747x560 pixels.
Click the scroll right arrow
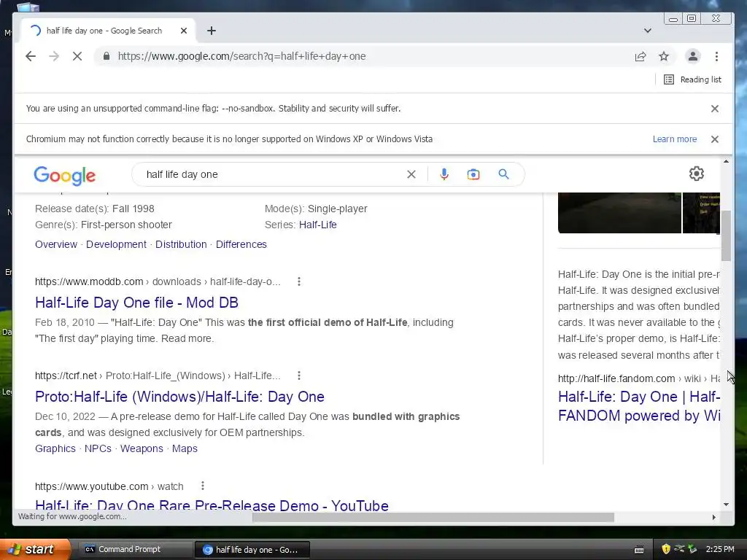pos(713,517)
